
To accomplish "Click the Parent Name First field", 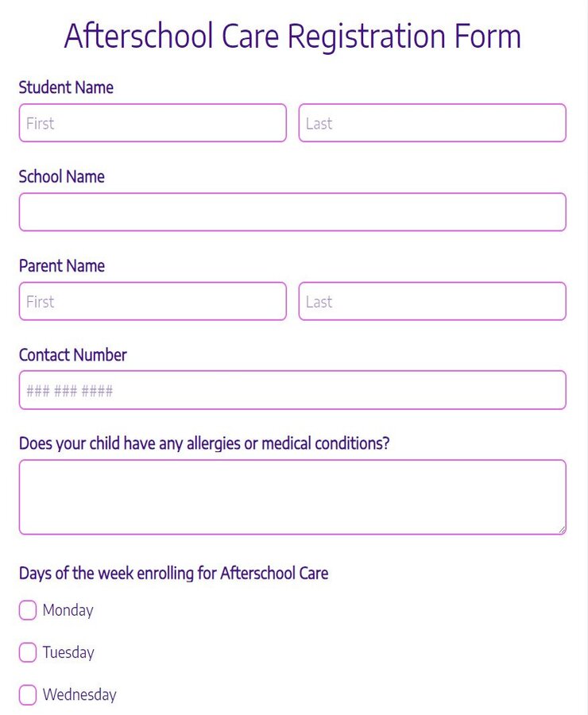I will [153, 302].
